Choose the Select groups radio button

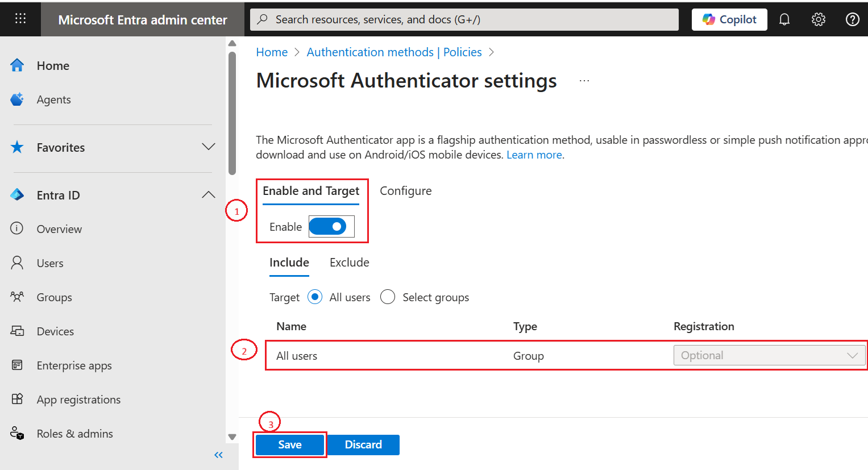click(x=388, y=297)
